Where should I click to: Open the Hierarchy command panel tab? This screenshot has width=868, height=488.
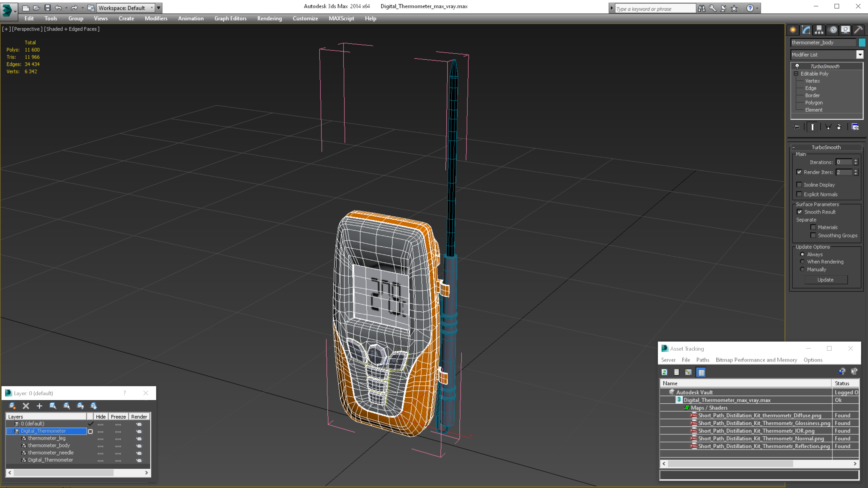click(819, 30)
